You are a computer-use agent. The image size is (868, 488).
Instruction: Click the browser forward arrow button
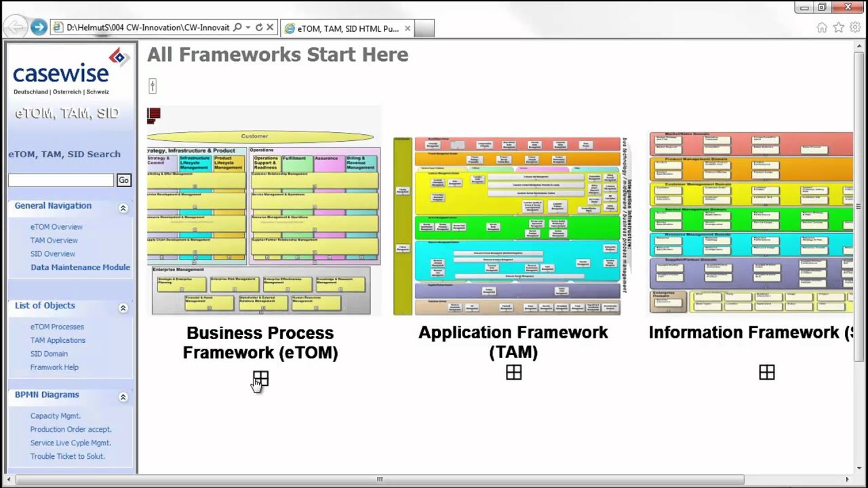click(39, 27)
